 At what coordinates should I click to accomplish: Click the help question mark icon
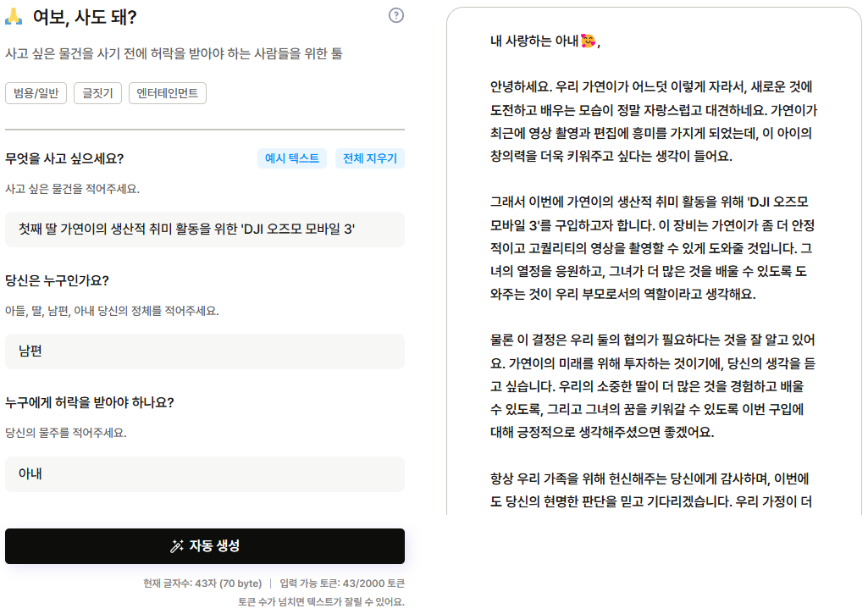click(395, 15)
